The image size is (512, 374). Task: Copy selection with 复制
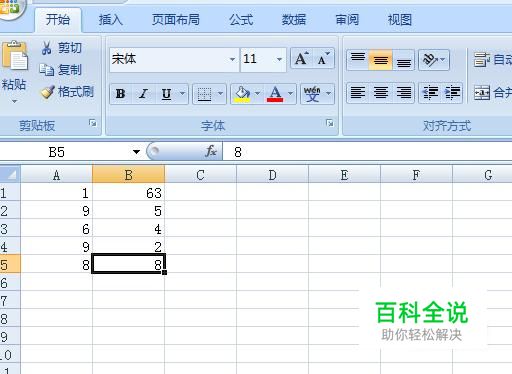[x=60, y=70]
